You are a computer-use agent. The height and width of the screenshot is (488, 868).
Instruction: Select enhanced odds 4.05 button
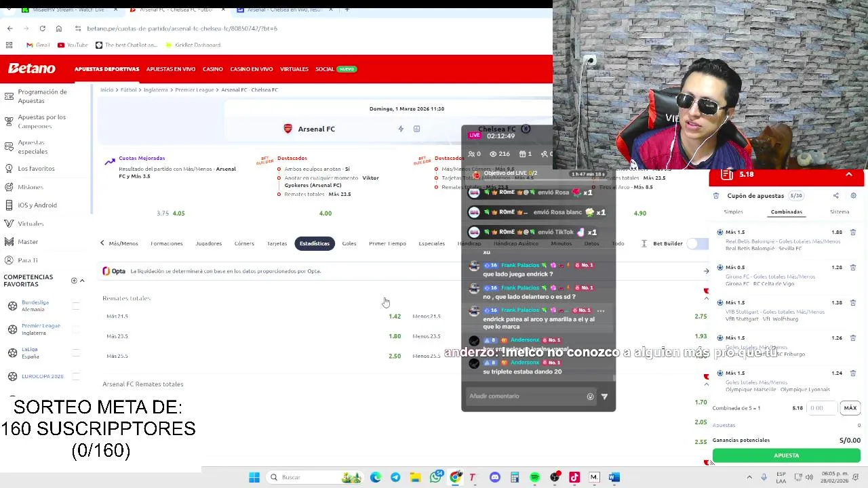pyautogui.click(x=178, y=213)
